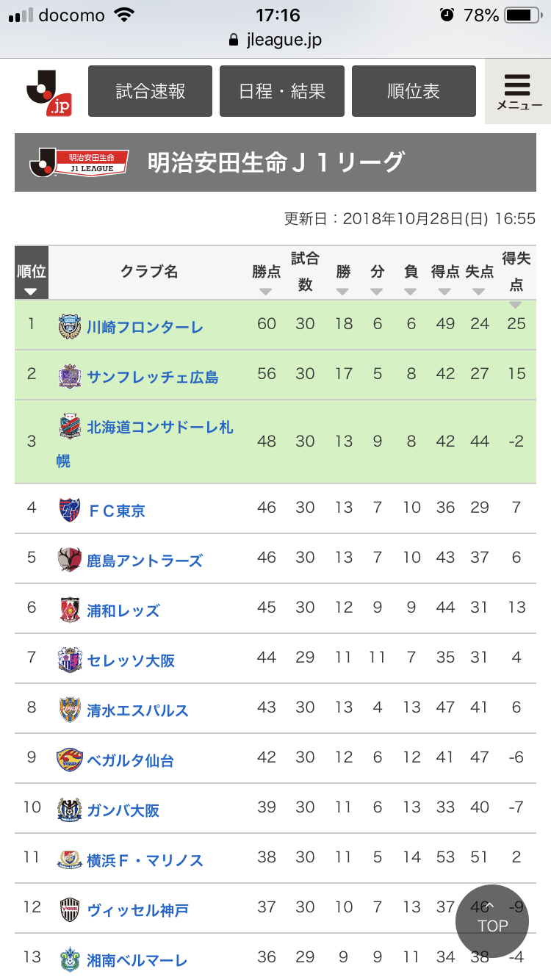The image size is (551, 980).
Task: Tap FC Tokyo club crest
Action: pos(68,510)
